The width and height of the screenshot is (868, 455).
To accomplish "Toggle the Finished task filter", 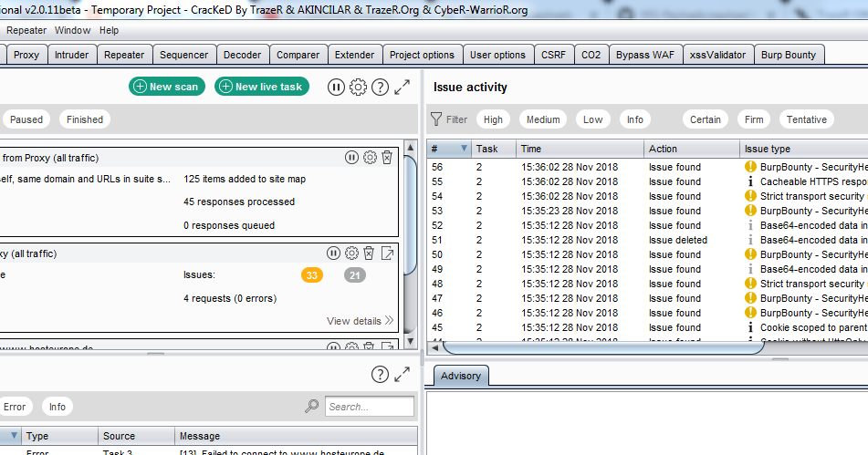I will 85,119.
